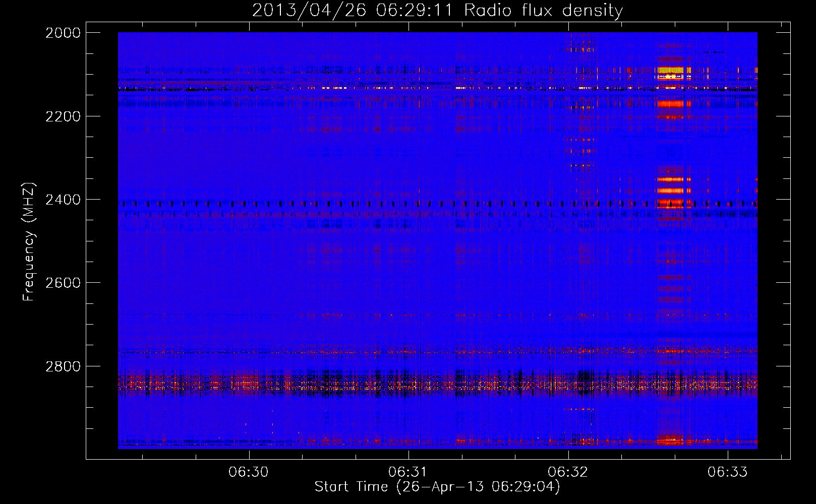Click the 06:31 time axis label
This screenshot has height=504, width=816.
[x=408, y=472]
